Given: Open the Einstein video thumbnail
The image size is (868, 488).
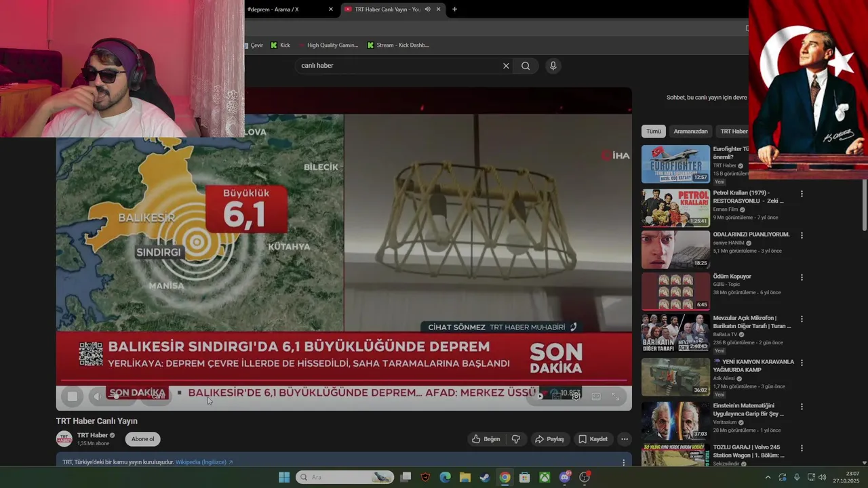Looking at the screenshot, I should 675,421.
